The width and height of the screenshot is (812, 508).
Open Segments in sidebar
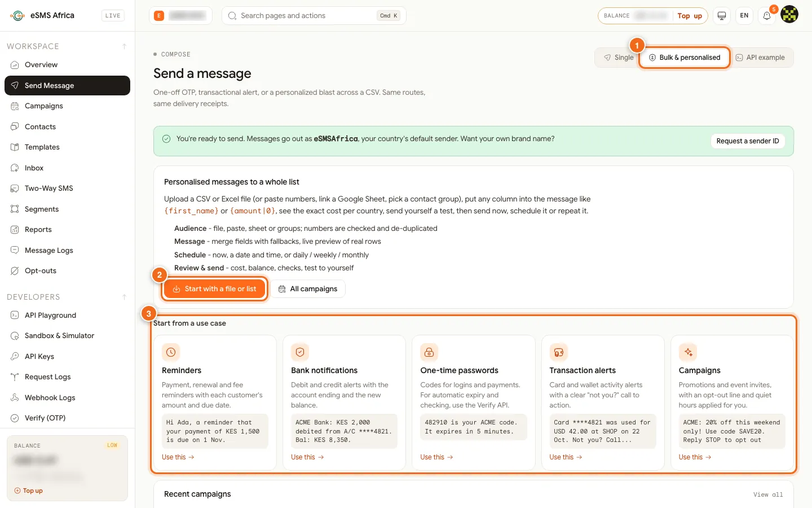pyautogui.click(x=67, y=209)
